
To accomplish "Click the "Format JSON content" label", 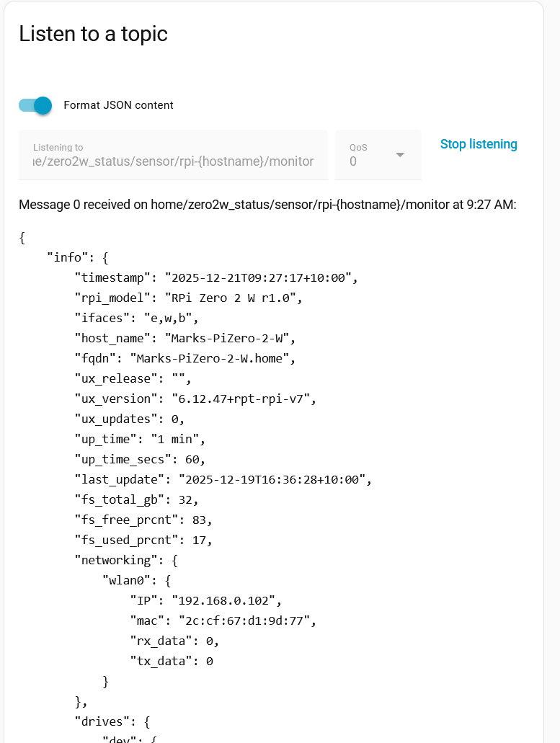I will coord(118,105).
